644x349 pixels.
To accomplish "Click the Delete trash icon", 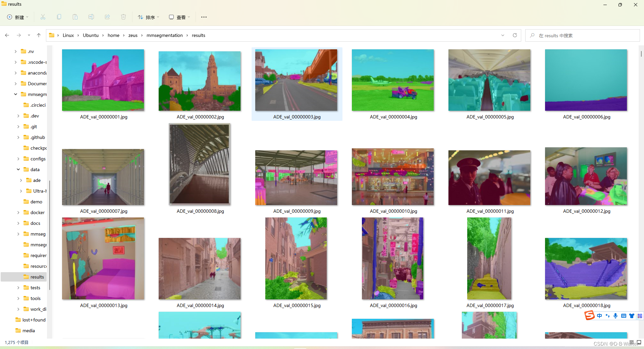I will (x=123, y=17).
